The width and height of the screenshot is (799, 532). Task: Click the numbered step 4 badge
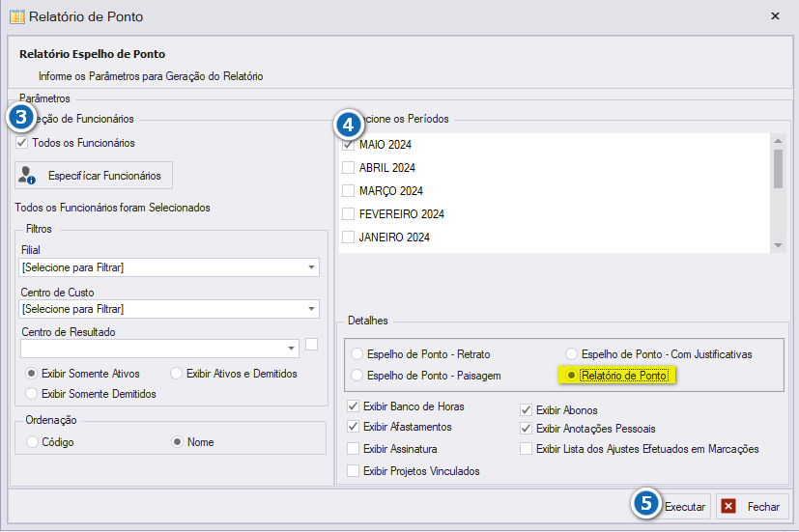pyautogui.click(x=348, y=125)
